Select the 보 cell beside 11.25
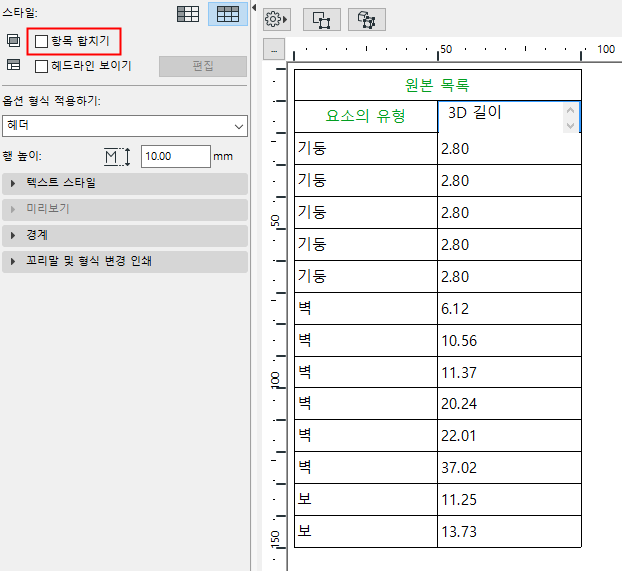Screen dimensions: 622x571 pyautogui.click(x=366, y=500)
